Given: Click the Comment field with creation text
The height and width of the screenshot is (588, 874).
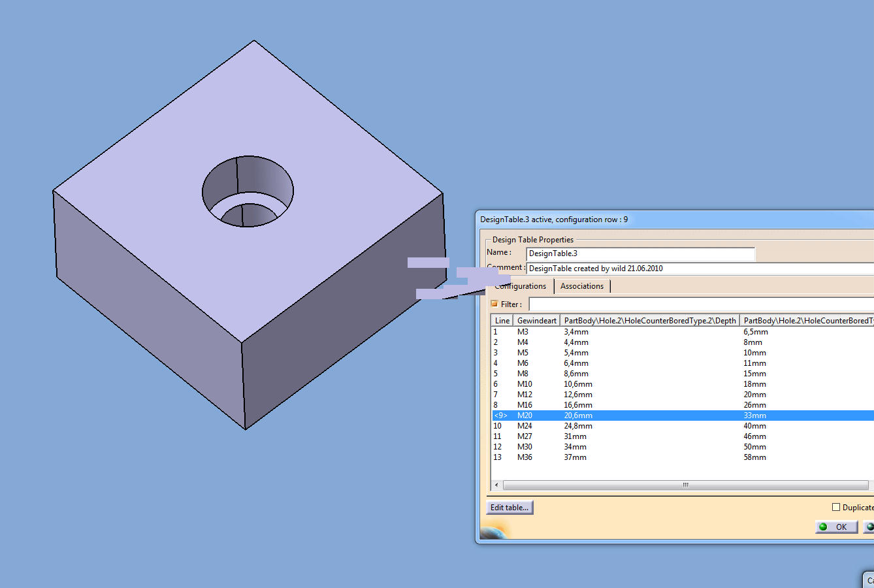Looking at the screenshot, I should pyautogui.click(x=700, y=269).
